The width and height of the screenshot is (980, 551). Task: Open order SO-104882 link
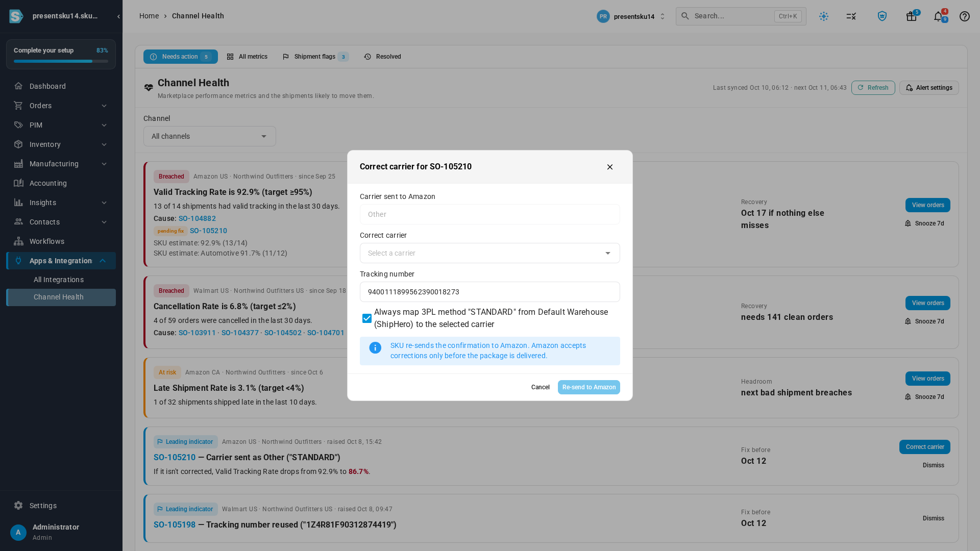pyautogui.click(x=197, y=218)
